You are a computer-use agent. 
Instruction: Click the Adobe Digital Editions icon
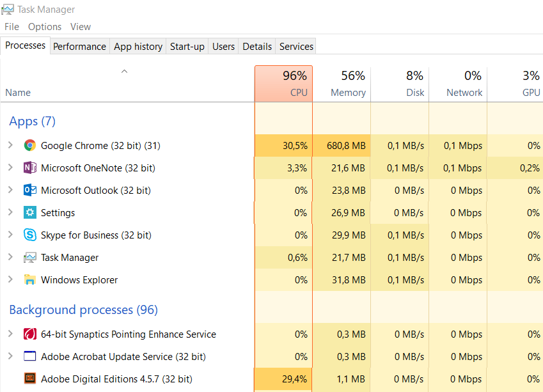[30, 379]
